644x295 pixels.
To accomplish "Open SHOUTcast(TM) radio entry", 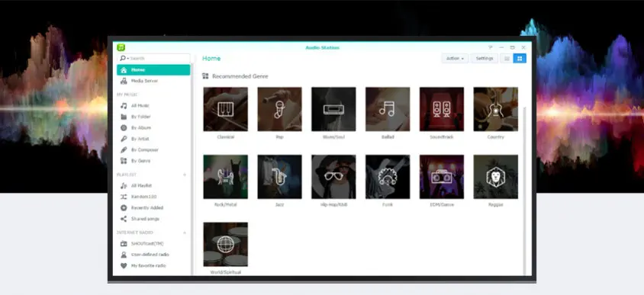I will (x=153, y=243).
